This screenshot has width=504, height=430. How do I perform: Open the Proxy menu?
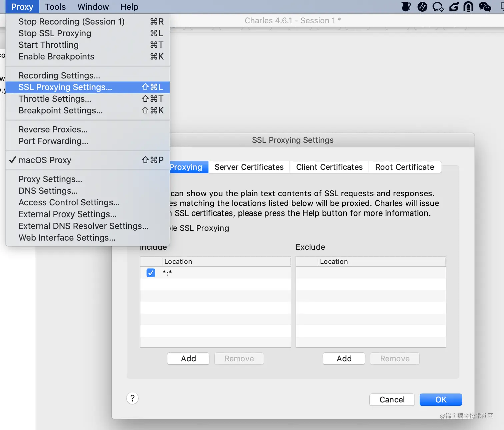pyautogui.click(x=22, y=7)
